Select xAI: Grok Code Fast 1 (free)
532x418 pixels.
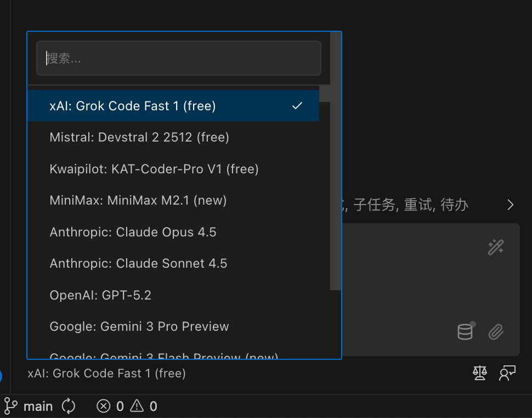[x=173, y=105]
